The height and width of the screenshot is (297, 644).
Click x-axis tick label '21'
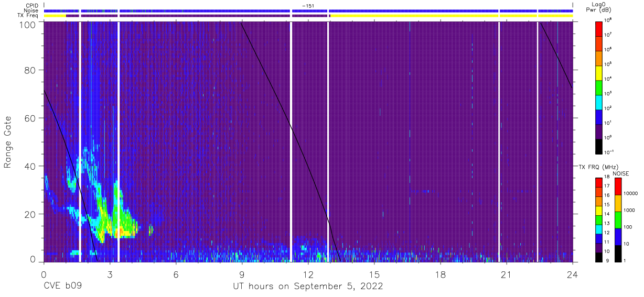tap(507, 274)
